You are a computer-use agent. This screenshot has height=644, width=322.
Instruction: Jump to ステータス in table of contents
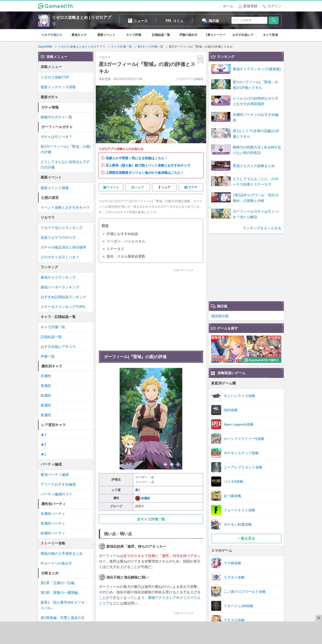click(115, 249)
